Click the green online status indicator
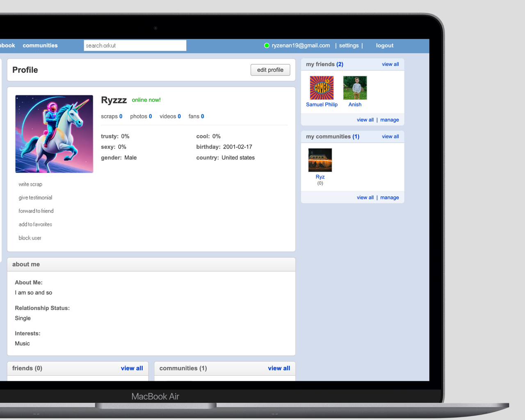This screenshot has height=420, width=525. (x=267, y=46)
